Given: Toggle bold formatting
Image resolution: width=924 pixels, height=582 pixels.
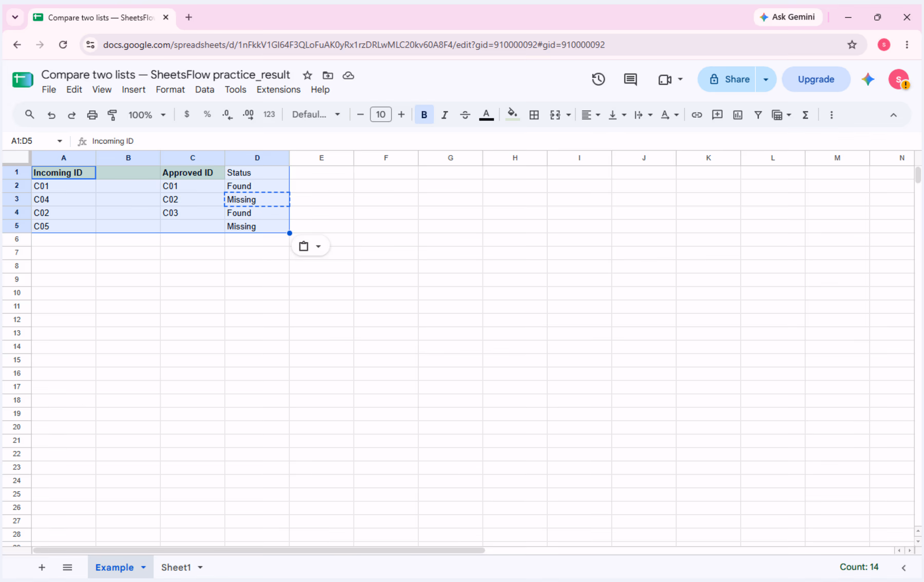Looking at the screenshot, I should coord(424,115).
